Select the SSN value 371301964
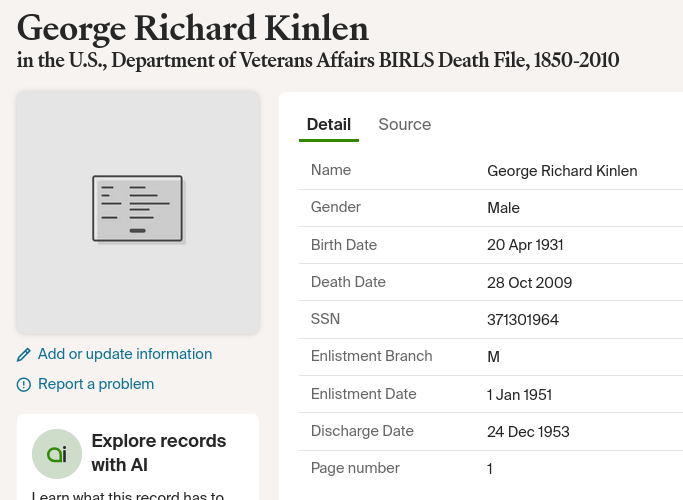The image size is (683, 500). (523, 320)
